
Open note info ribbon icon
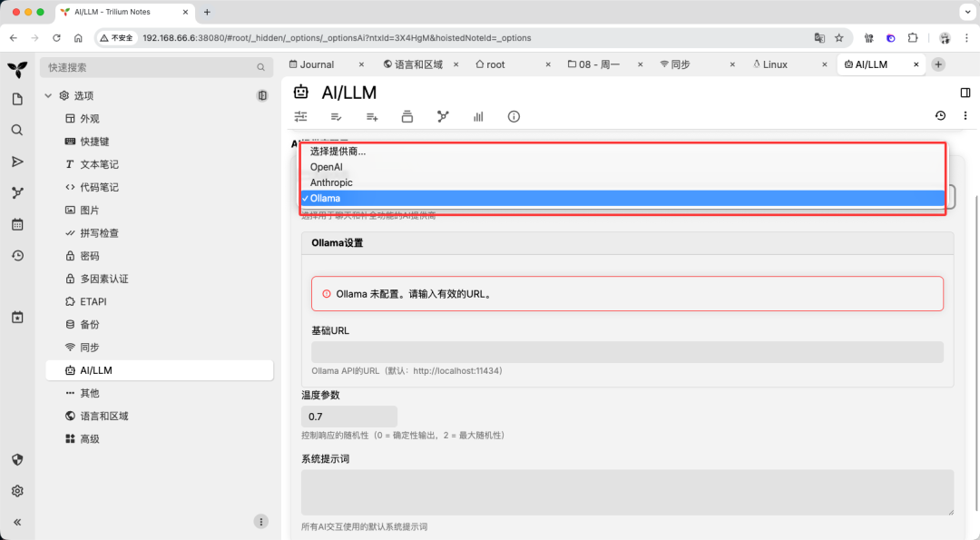(514, 116)
